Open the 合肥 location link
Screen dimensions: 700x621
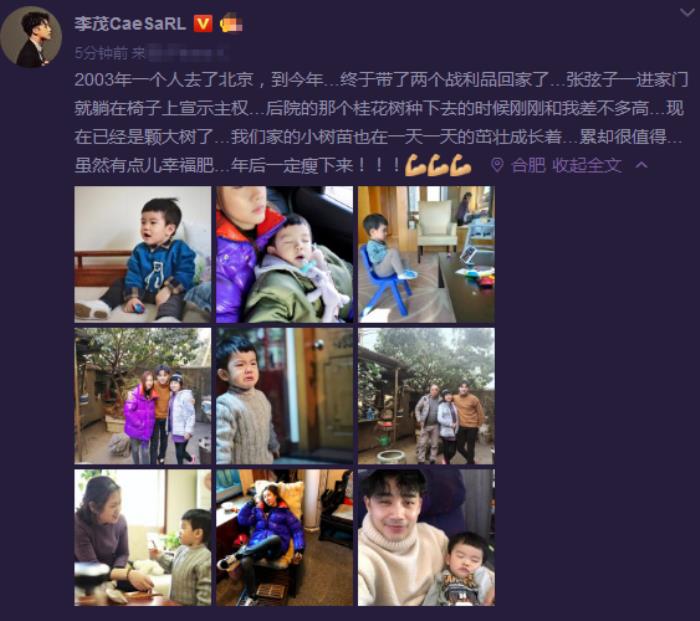528,165
